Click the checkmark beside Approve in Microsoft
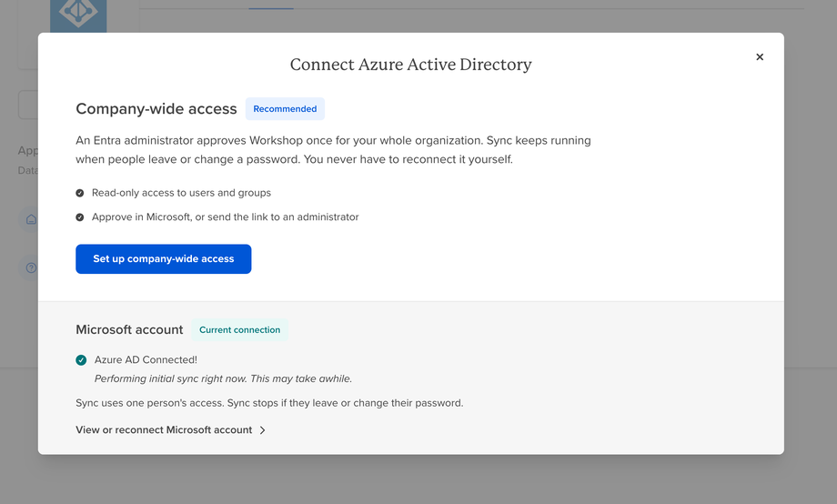Viewport: 837px width, 504px height. (x=79, y=217)
